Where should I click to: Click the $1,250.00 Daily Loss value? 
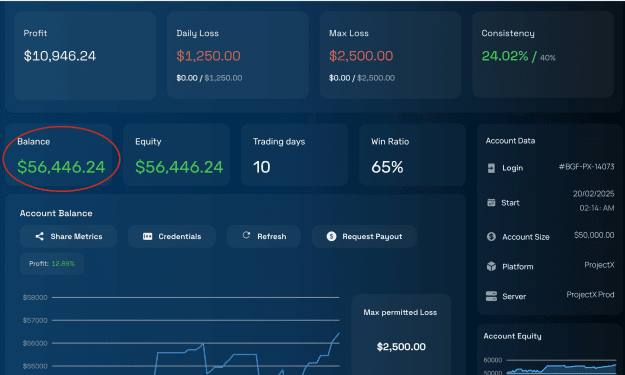[x=208, y=56]
